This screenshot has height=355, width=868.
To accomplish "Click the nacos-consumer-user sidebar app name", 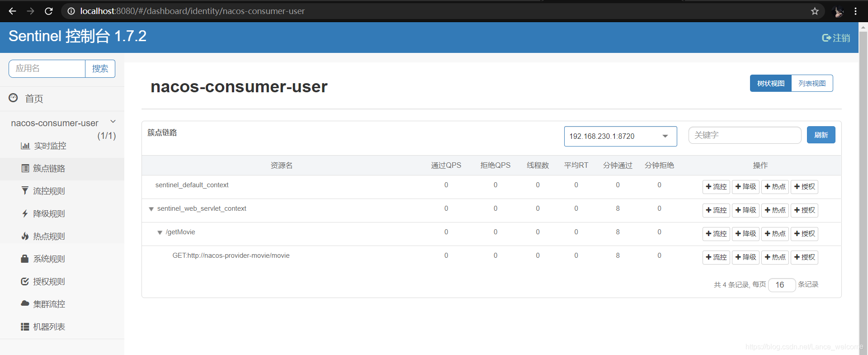I will pyautogui.click(x=55, y=123).
